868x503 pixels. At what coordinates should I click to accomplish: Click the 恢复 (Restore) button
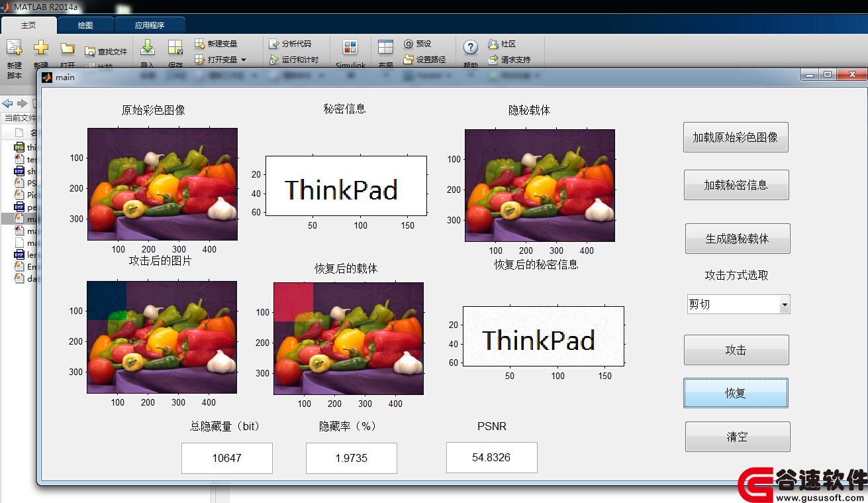pyautogui.click(x=736, y=393)
